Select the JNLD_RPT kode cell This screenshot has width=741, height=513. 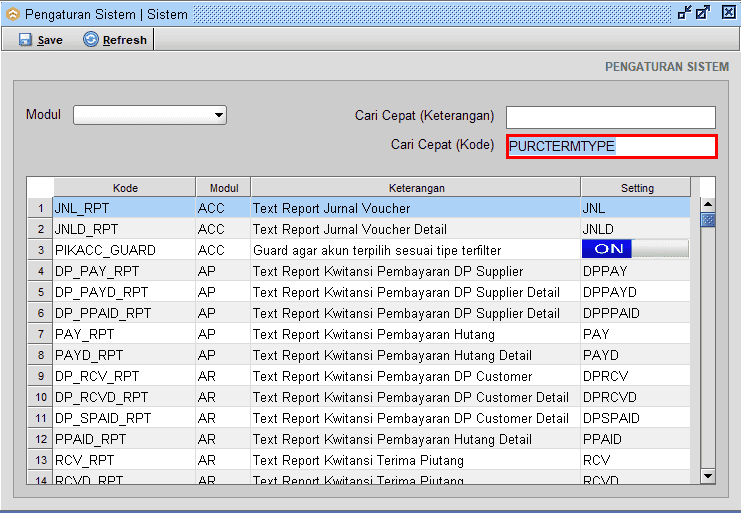click(124, 229)
